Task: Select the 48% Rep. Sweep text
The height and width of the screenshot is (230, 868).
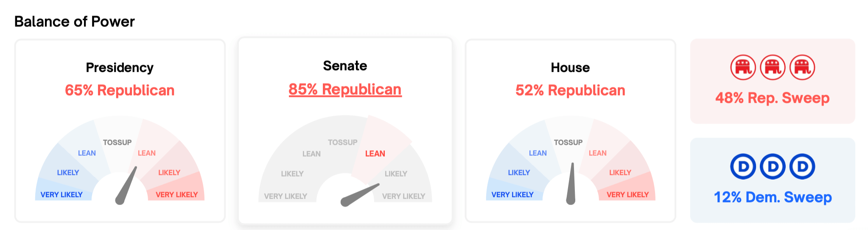Action: coord(772,98)
